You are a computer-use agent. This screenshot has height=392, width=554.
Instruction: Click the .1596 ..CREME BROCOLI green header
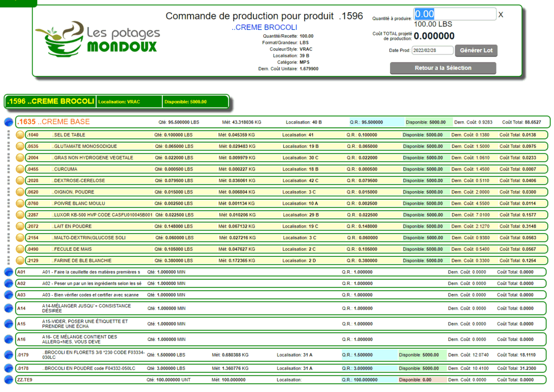coord(50,102)
